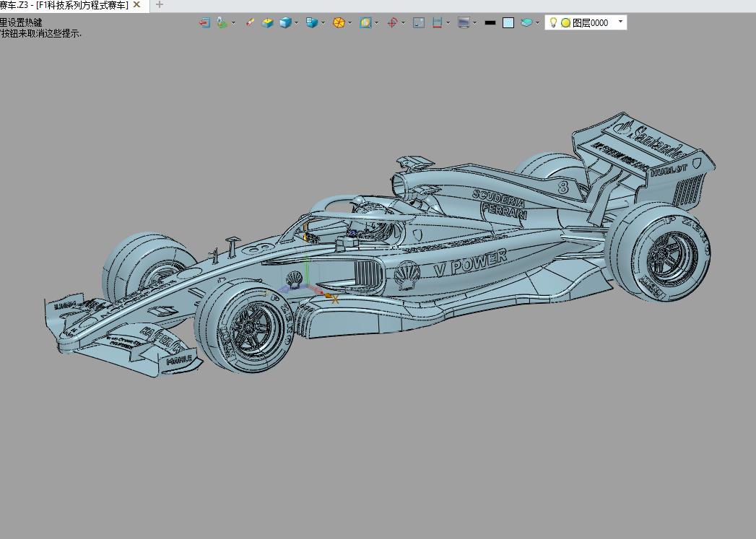Click the light blue face color swatch

(x=508, y=23)
